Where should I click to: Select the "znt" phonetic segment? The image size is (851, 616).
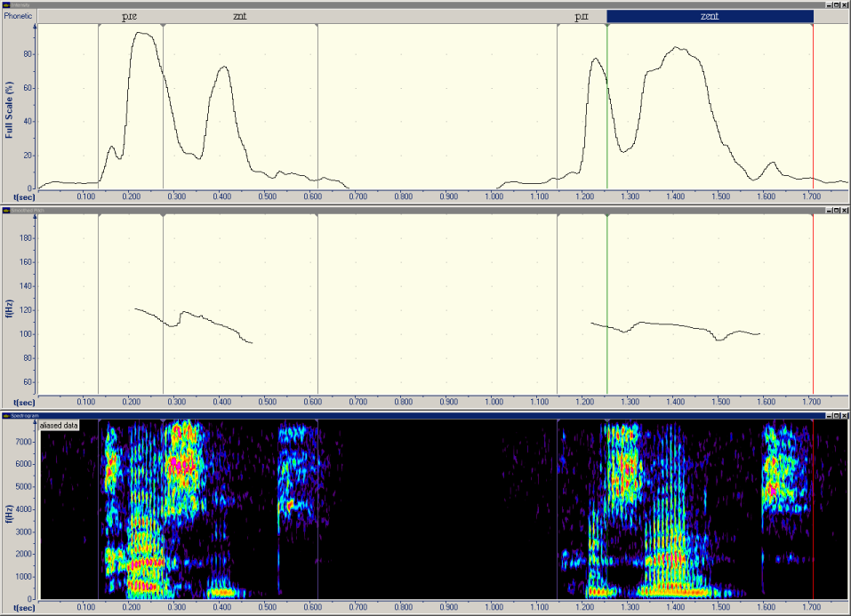coord(240,17)
